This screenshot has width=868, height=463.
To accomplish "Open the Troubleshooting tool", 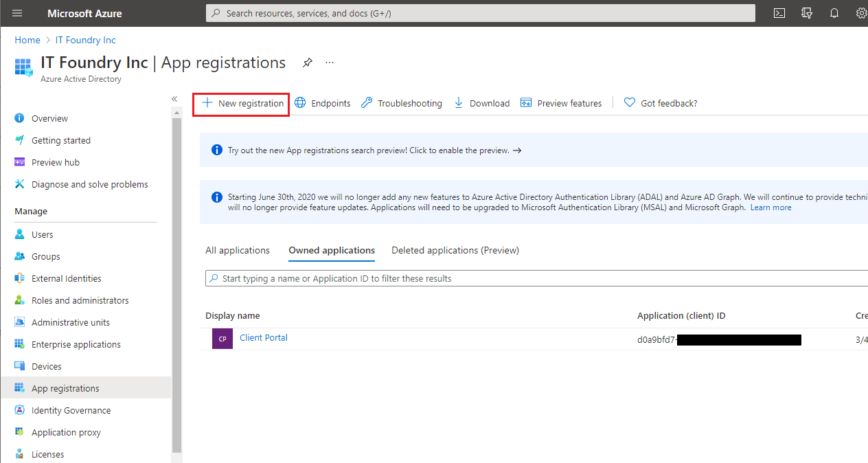I will 401,103.
